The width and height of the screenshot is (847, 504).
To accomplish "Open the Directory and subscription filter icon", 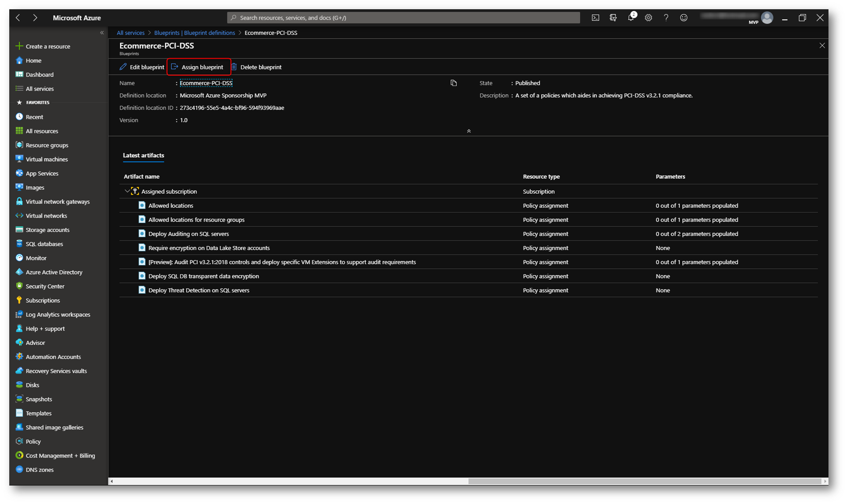I will point(613,18).
